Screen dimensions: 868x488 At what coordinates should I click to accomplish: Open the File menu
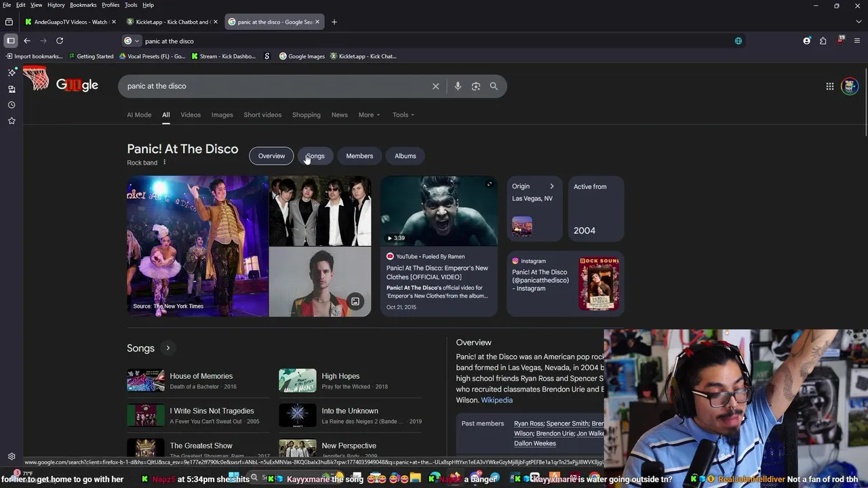pos(7,5)
